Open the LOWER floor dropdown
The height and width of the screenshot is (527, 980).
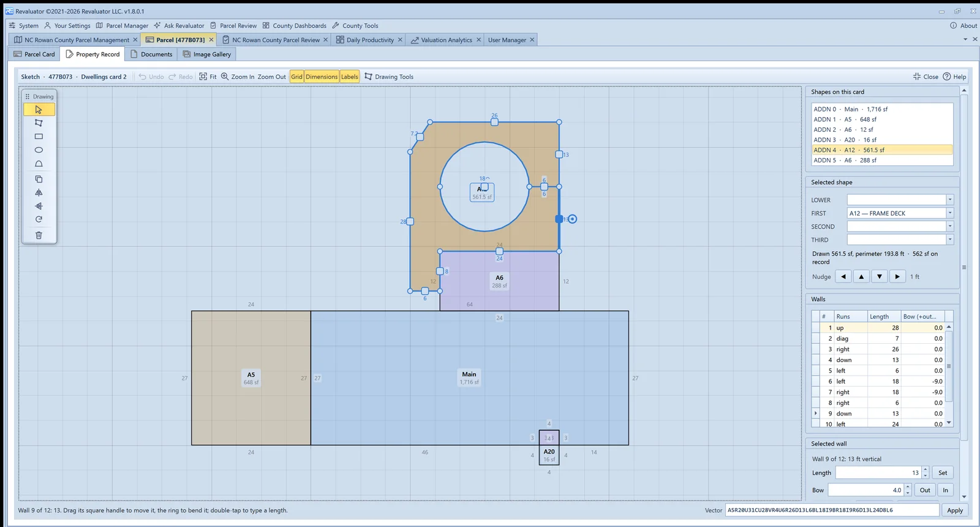point(950,200)
